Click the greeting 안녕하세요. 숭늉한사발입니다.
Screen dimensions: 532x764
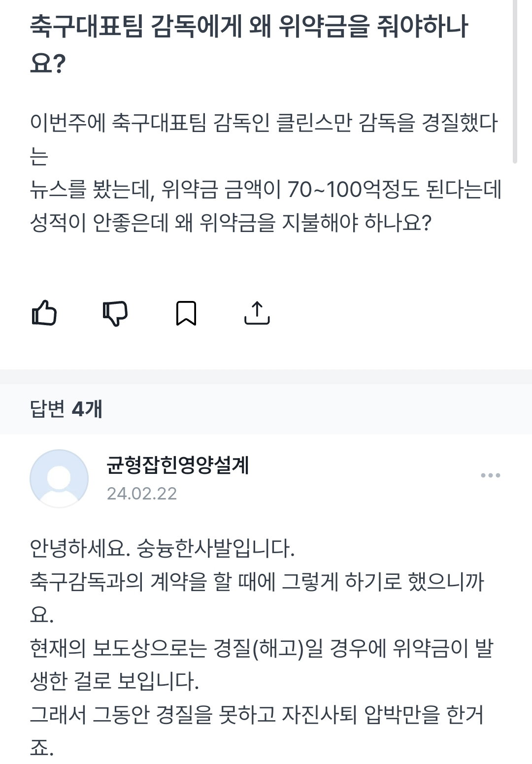[162, 548]
